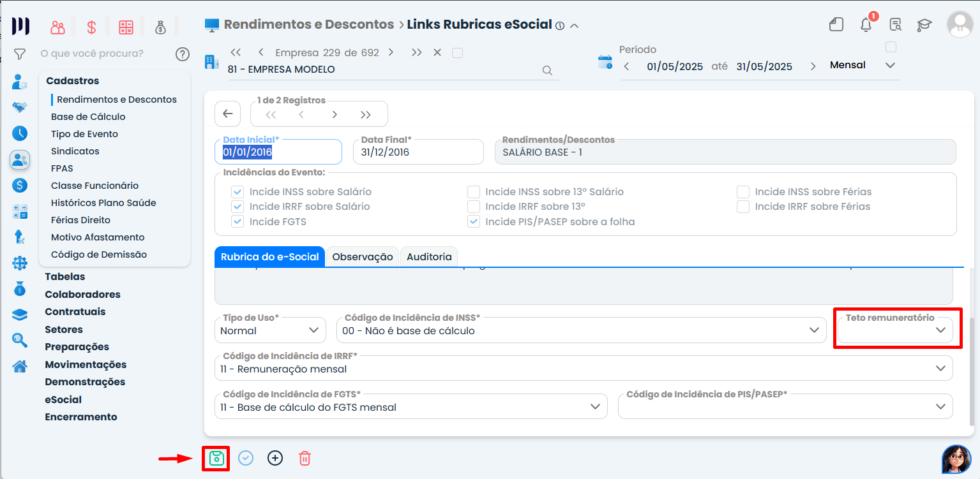The width and height of the screenshot is (980, 479).
Task: Click the green save record icon
Action: (216, 458)
